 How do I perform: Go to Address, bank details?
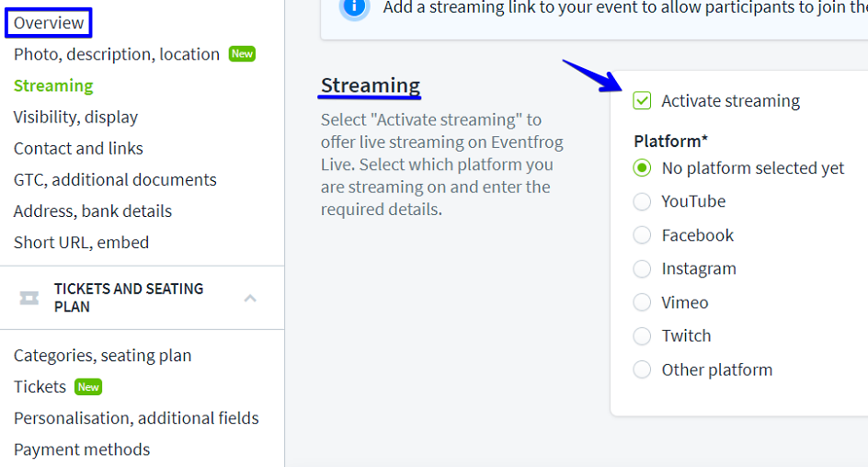[x=93, y=211]
